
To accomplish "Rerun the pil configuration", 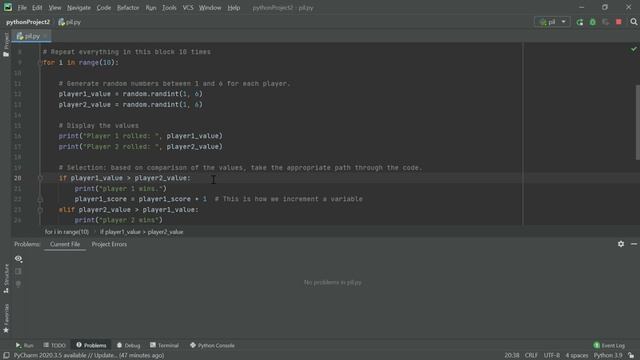I will [580, 22].
